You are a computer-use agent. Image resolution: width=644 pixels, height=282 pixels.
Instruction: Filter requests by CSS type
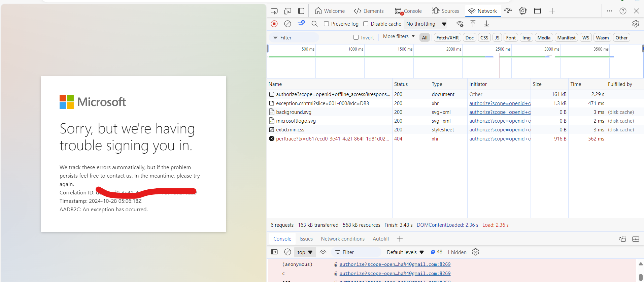(484, 38)
